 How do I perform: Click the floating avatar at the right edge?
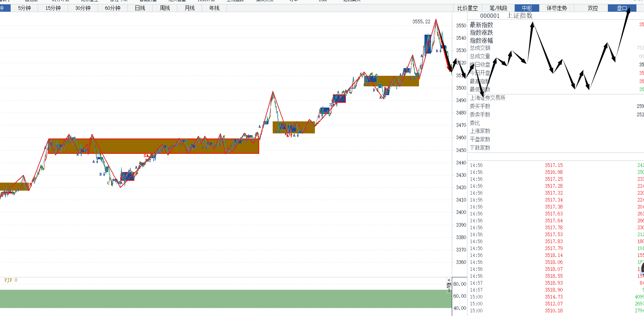tap(642, 268)
